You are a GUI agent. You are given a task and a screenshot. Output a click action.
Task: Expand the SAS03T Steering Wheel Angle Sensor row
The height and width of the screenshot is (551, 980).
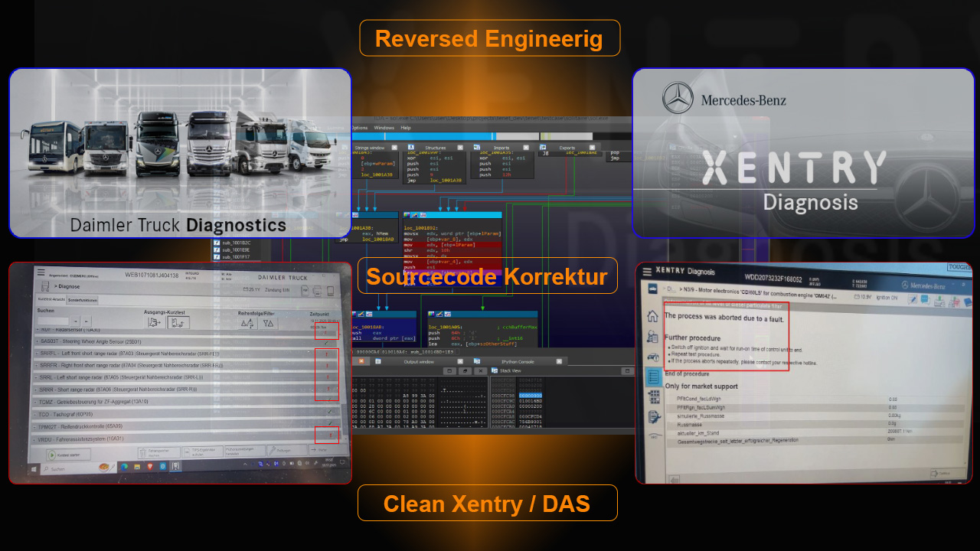tap(185, 341)
